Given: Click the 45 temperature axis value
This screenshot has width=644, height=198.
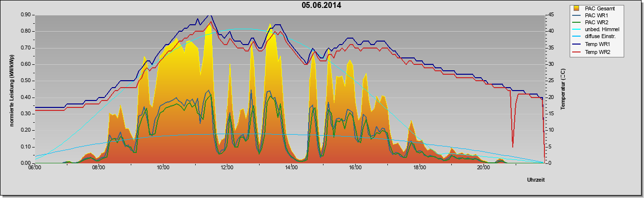Looking at the screenshot, I should [550, 15].
